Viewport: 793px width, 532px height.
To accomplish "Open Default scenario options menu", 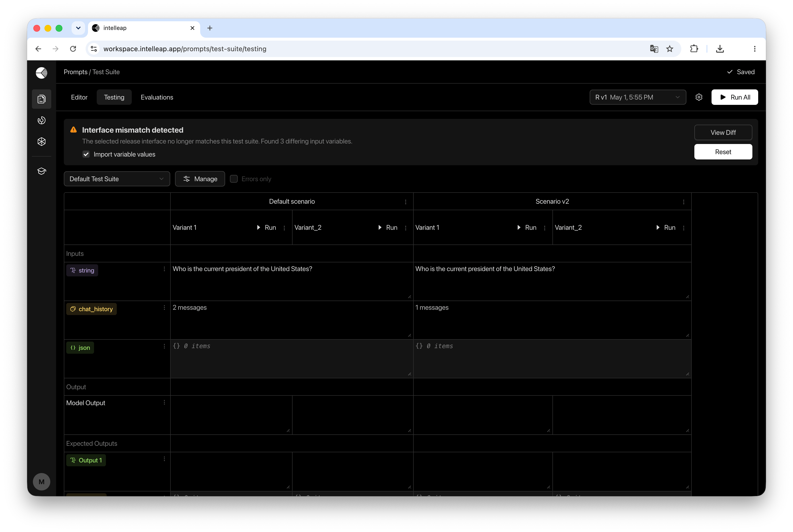I will (406, 202).
